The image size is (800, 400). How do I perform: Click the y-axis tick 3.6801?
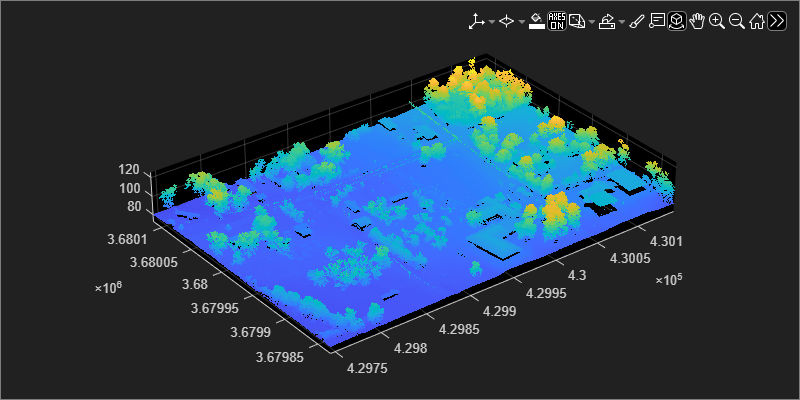[130, 239]
